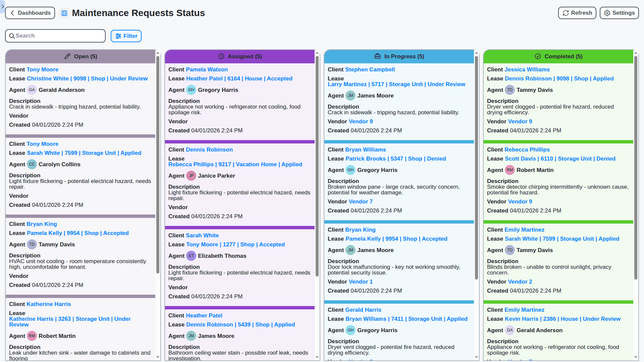Open the Filter options panel
Image resolution: width=644 pixels, height=362 pixels.
[126, 36]
